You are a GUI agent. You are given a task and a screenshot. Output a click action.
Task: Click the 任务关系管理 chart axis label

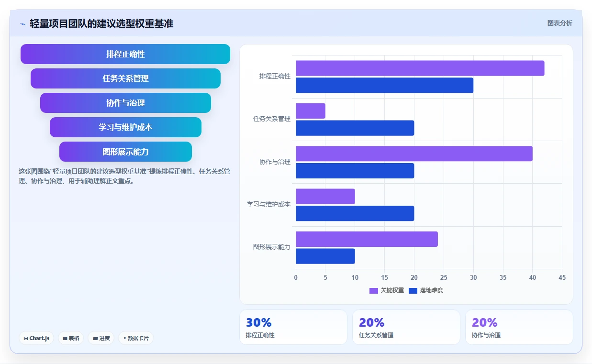tap(272, 119)
